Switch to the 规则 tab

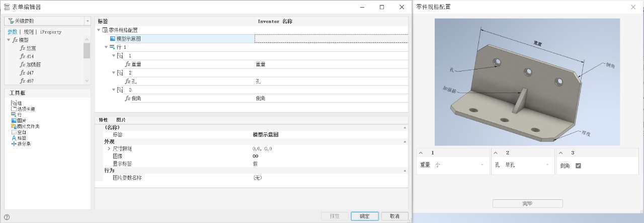tap(29, 32)
